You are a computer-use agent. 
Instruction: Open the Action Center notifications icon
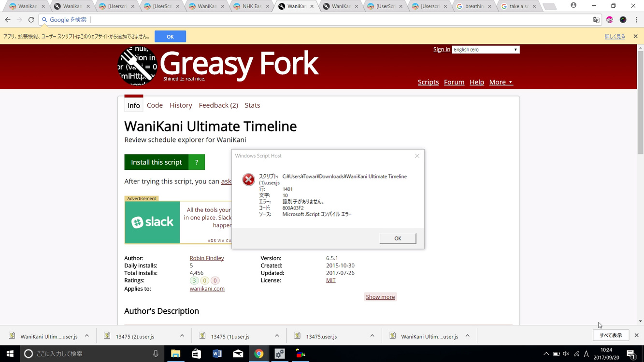pos(630,354)
